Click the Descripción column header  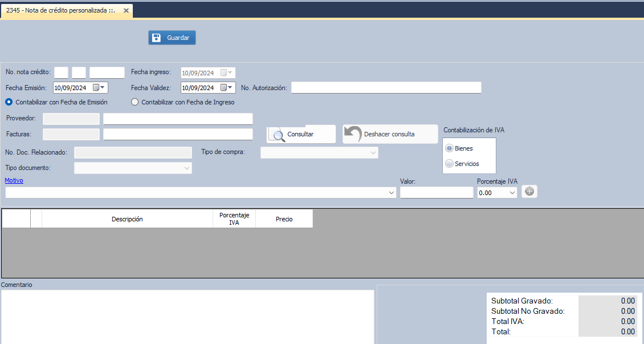(x=127, y=219)
